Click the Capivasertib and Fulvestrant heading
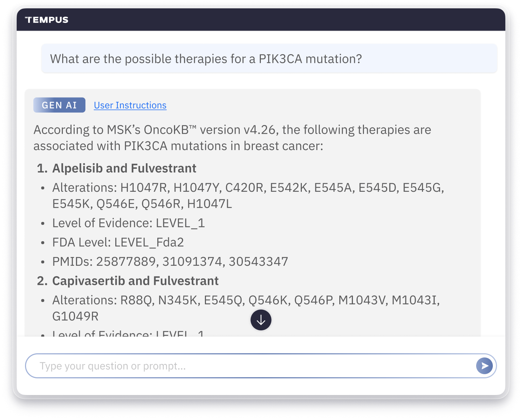522x420 pixels. pyautogui.click(x=135, y=281)
